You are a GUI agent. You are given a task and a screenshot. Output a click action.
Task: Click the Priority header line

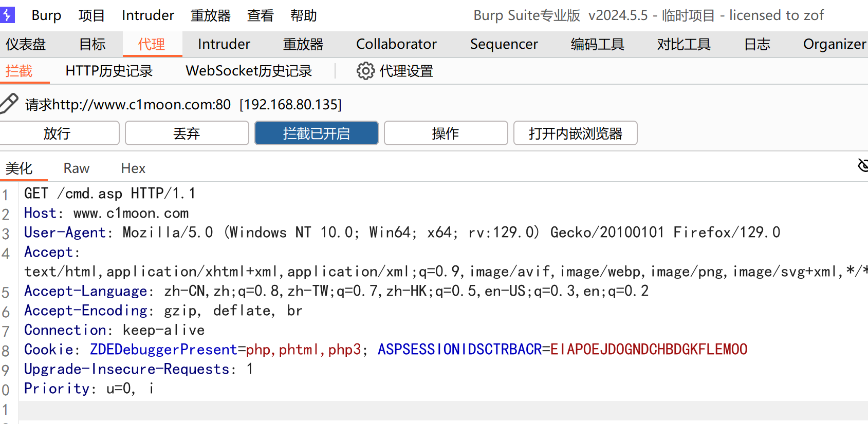point(89,389)
